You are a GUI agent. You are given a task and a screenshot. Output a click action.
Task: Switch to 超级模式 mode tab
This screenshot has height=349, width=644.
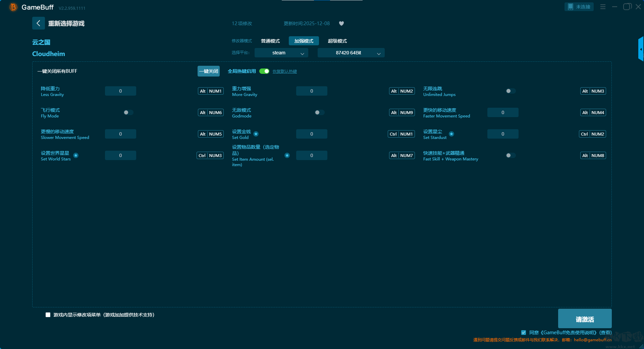(337, 41)
